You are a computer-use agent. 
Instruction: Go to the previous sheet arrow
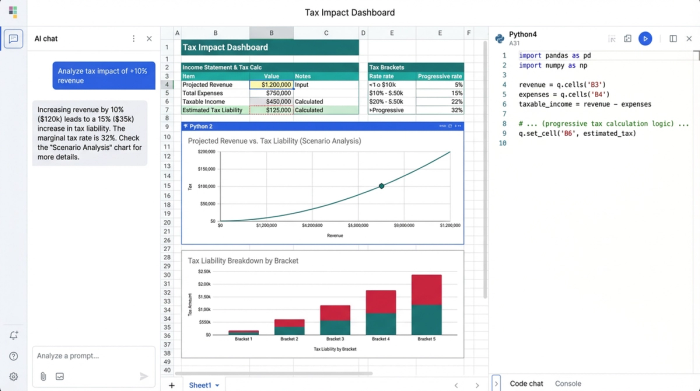(456, 385)
